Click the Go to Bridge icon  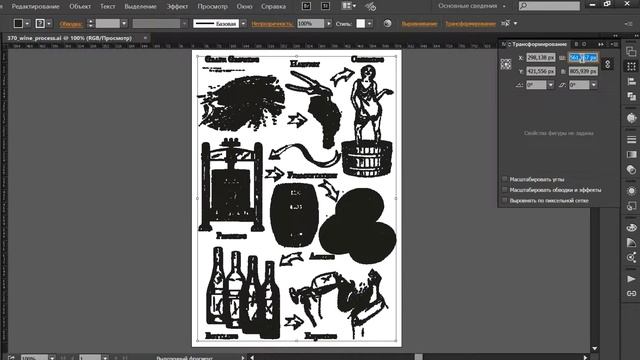(x=306, y=6)
